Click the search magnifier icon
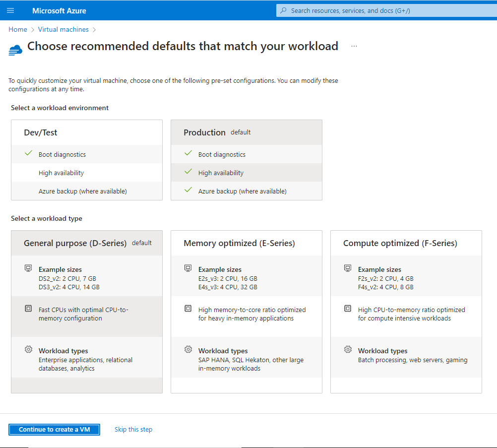The height and width of the screenshot is (448, 497). (283, 10)
